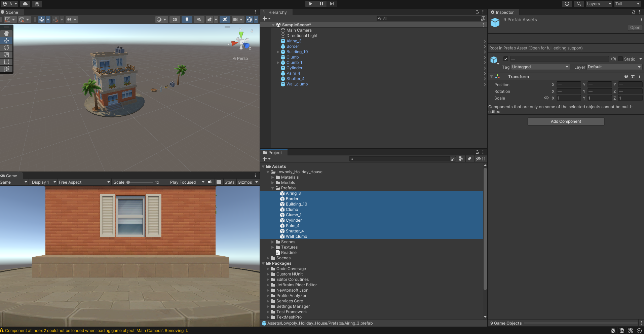The height and width of the screenshot is (334, 644).
Task: Click the Scene effects toggle icon
Action: click(210, 20)
